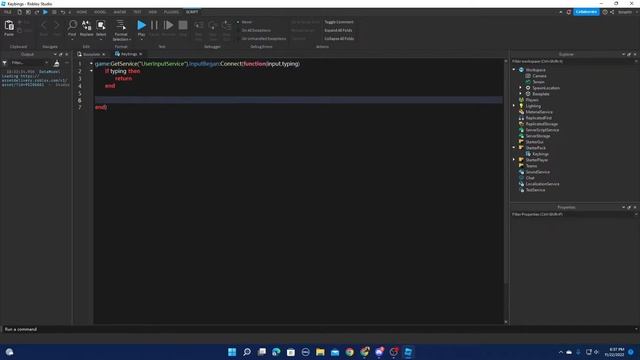
Task: Open Google Chrome from the taskbar
Action: 350,352
